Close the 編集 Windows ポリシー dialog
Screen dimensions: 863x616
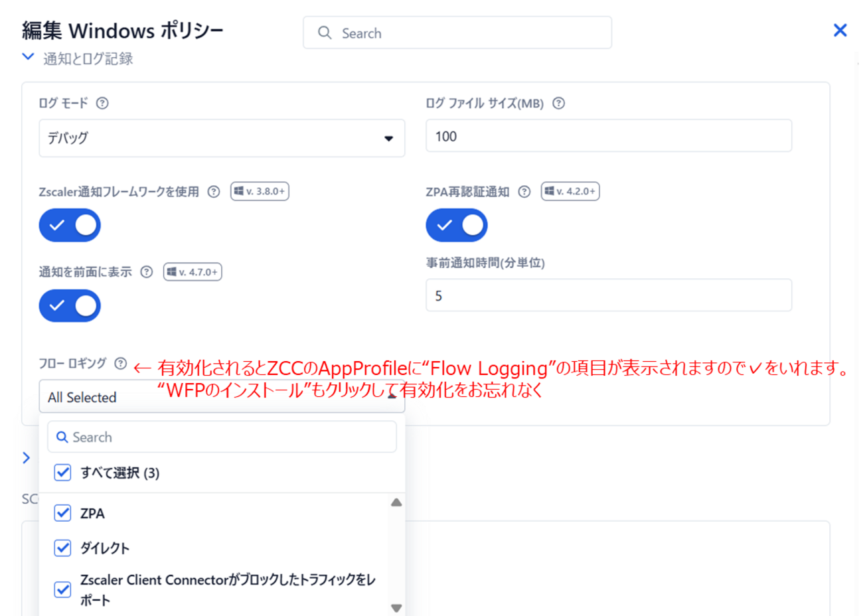[840, 30]
